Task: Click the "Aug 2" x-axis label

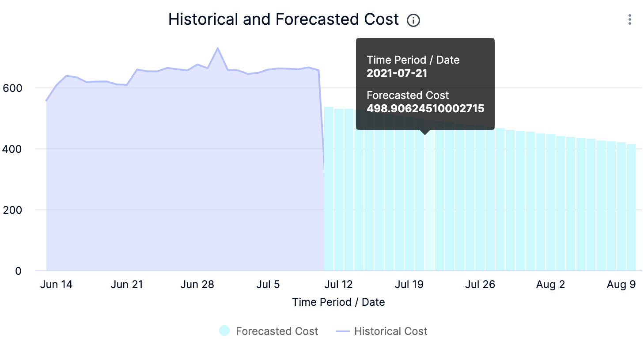Action: [x=550, y=285]
